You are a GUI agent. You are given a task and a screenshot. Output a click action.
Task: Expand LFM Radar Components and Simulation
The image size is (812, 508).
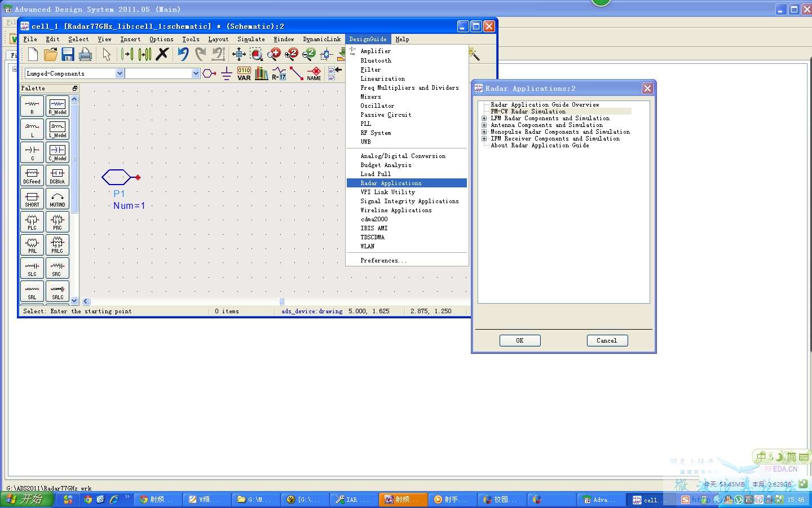click(484, 118)
